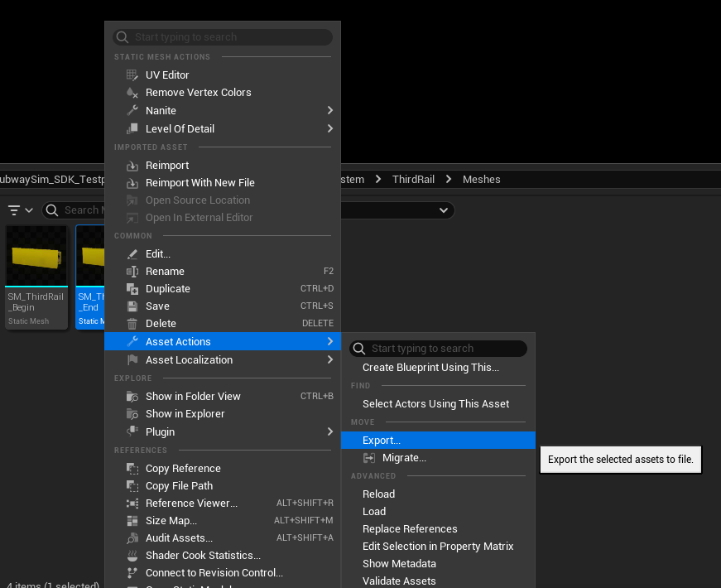Choose Export from Asset Actions submenu
721x588 pixels.
pos(382,441)
